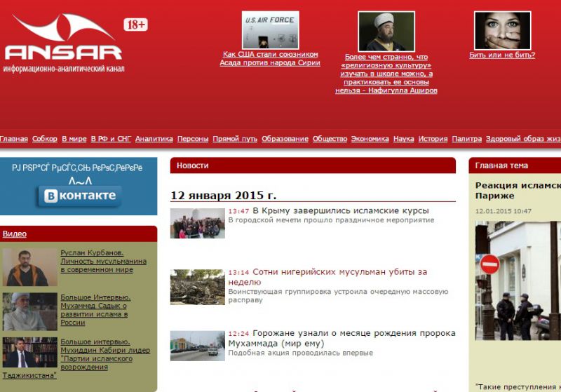Screen dimensions: 561x392
Task: Click quote text 'Такие преступления' under the Paris photo
Action: pyautogui.click(x=518, y=387)
